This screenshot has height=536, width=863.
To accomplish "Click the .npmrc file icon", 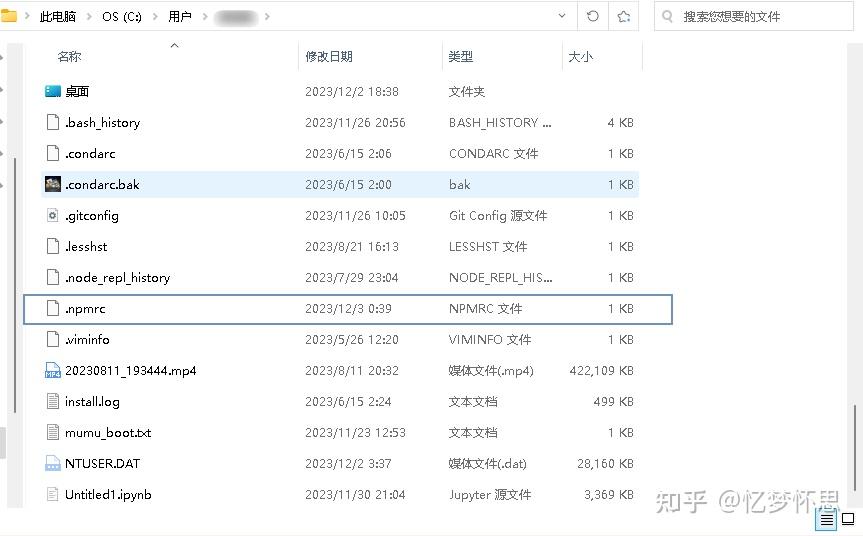I will (53, 309).
